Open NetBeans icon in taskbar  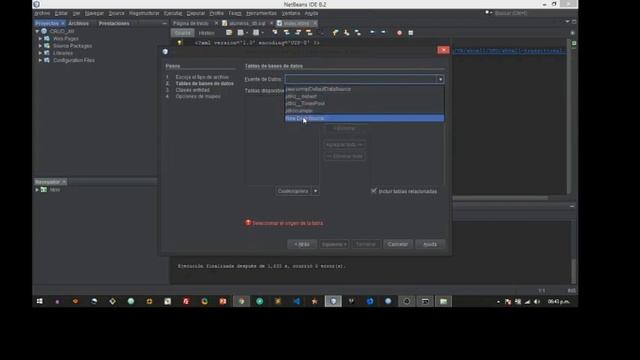click(333, 301)
